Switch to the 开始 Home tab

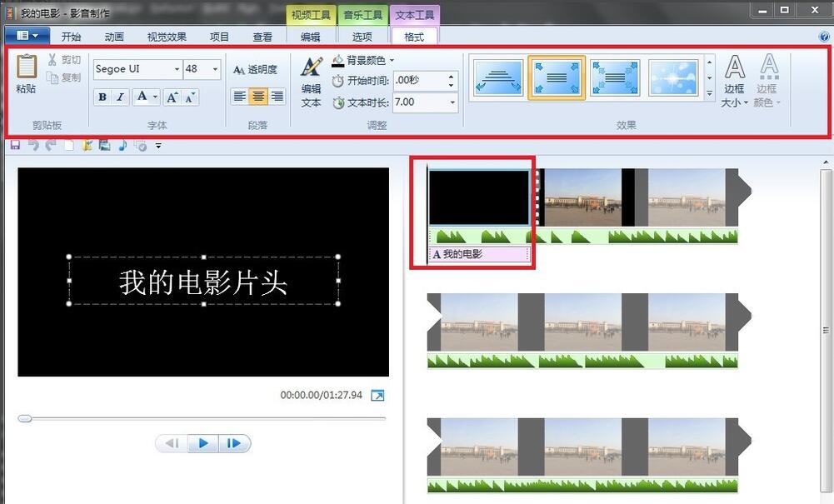coord(71,37)
